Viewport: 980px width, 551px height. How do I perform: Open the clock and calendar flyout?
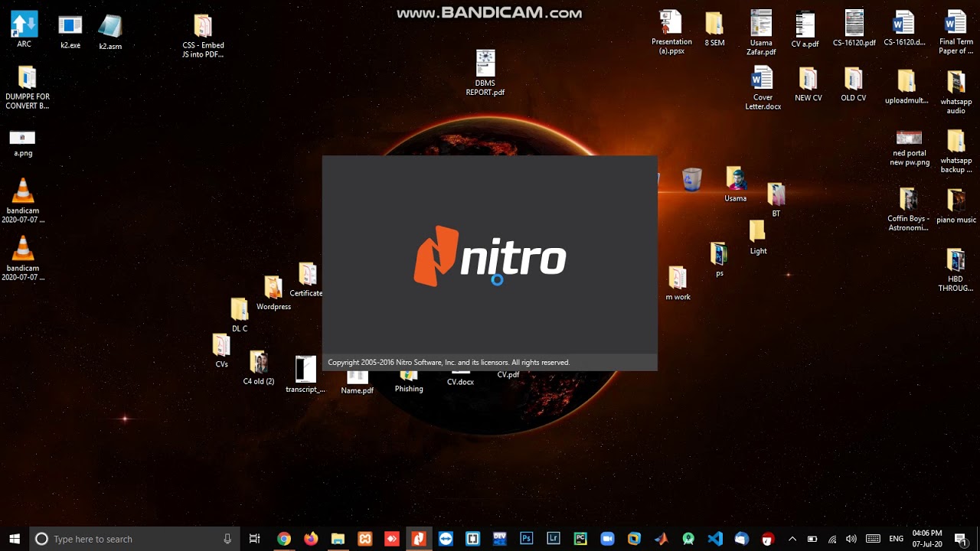pyautogui.click(x=927, y=539)
